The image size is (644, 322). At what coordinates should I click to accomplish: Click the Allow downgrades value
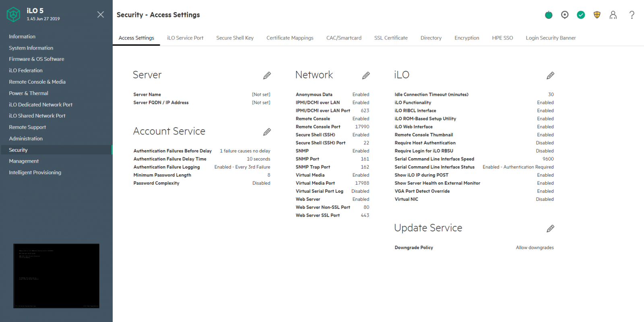coord(535,248)
